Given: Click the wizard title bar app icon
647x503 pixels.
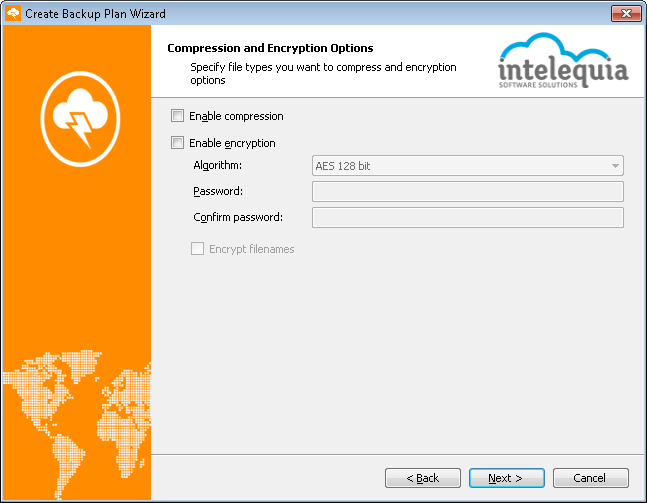Looking at the screenshot, I should coord(13,13).
